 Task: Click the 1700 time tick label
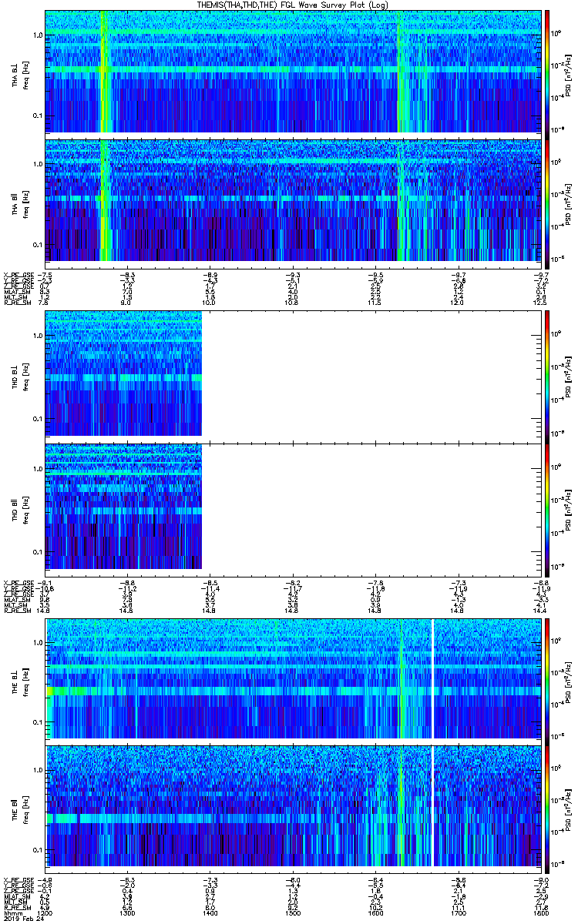coord(459,912)
